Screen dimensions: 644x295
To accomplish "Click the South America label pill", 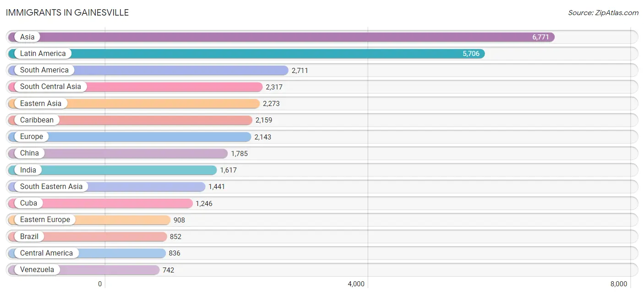I will coord(44,70).
